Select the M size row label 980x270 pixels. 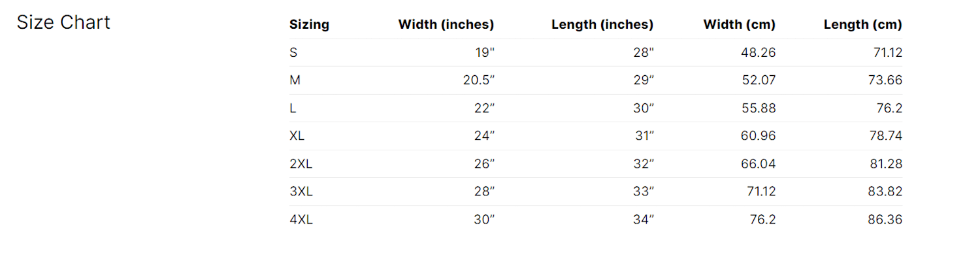tap(295, 80)
